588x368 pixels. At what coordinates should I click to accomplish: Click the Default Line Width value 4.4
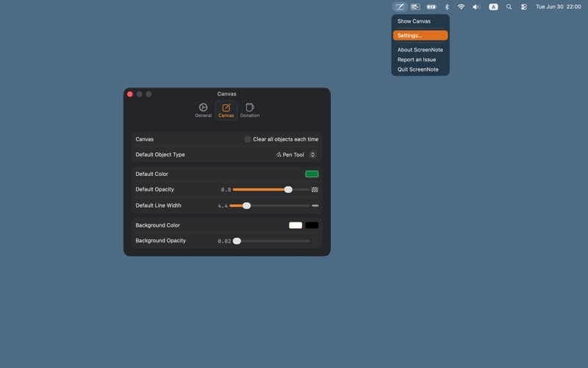(x=223, y=206)
